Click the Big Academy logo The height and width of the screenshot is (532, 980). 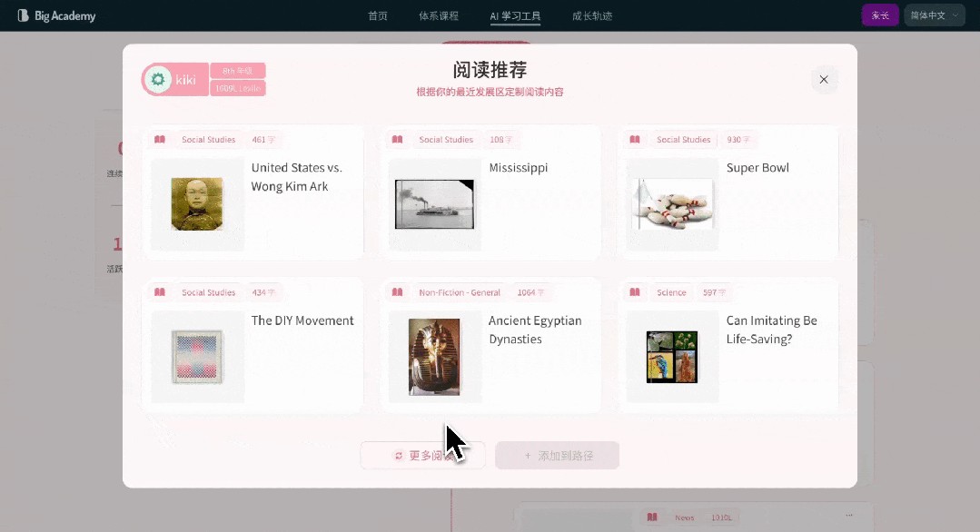[56, 15]
